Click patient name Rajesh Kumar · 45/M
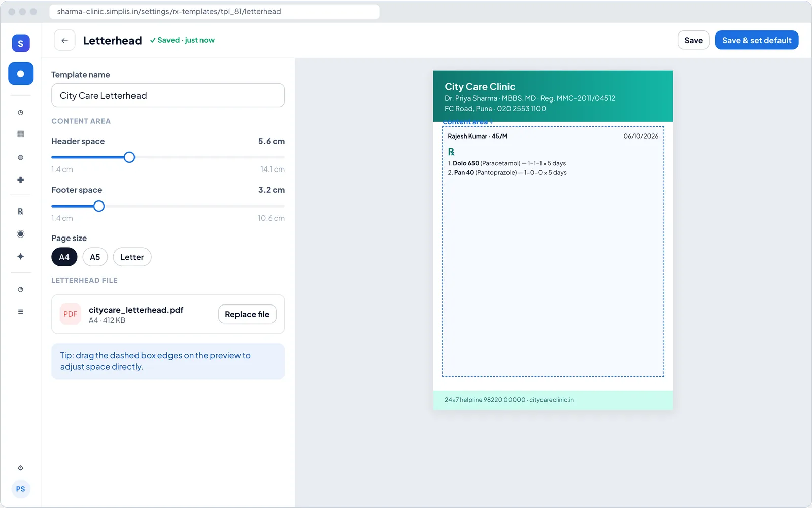This screenshot has height=508, width=812. (x=478, y=136)
